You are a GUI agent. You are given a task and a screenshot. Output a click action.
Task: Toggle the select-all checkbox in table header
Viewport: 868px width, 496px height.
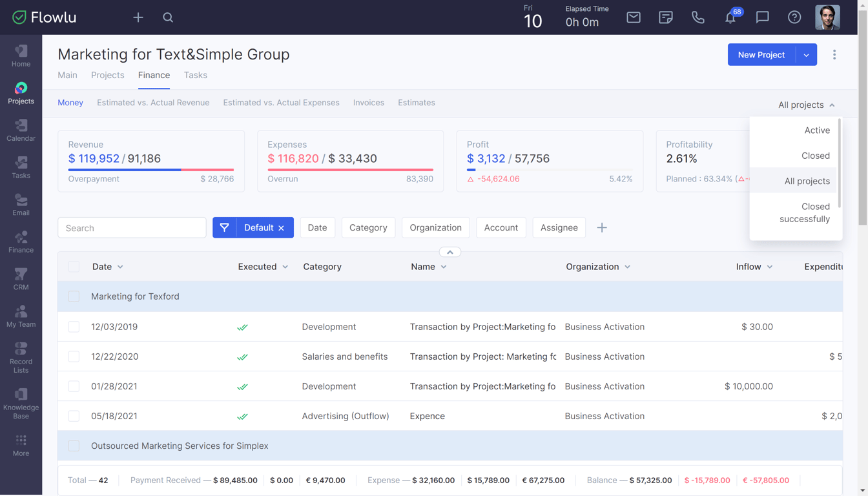tap(74, 267)
